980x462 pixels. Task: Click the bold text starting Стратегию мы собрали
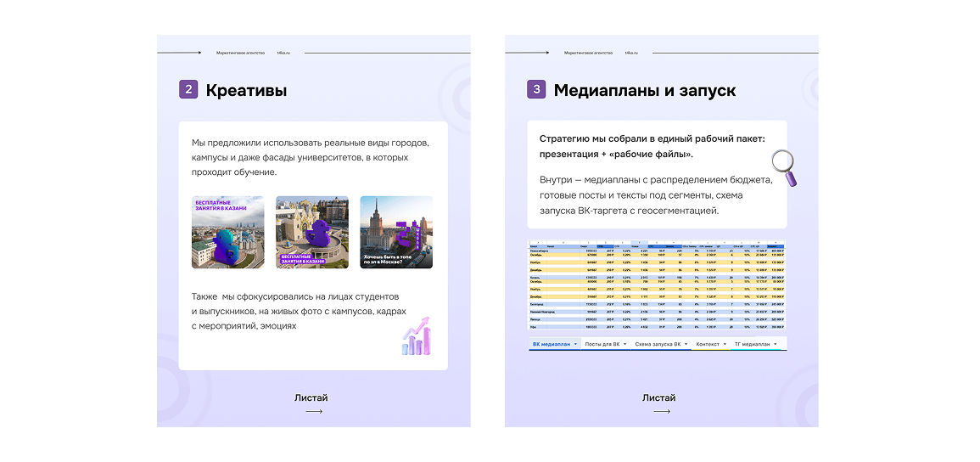(652, 146)
